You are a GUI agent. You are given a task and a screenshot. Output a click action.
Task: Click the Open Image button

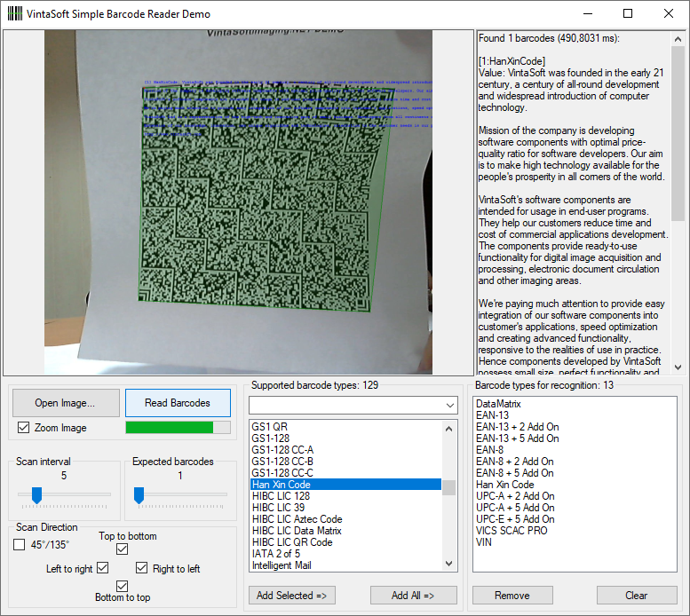(x=65, y=403)
